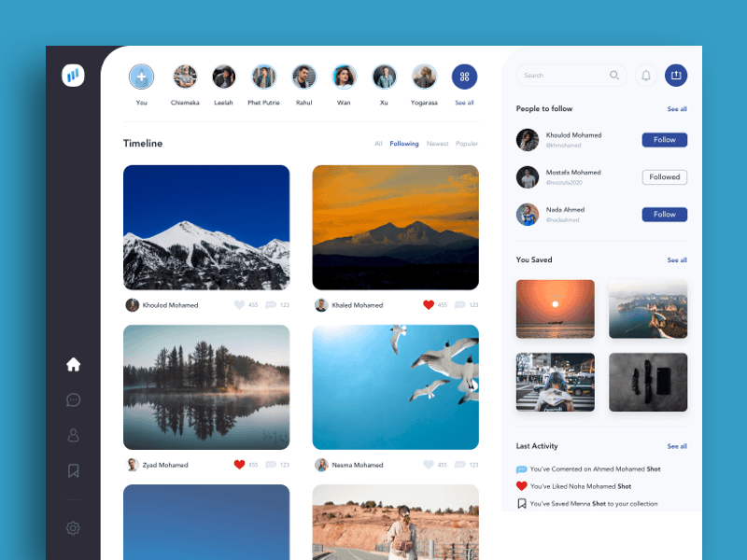
Task: Click See all for People to follow
Action: pyautogui.click(x=677, y=108)
